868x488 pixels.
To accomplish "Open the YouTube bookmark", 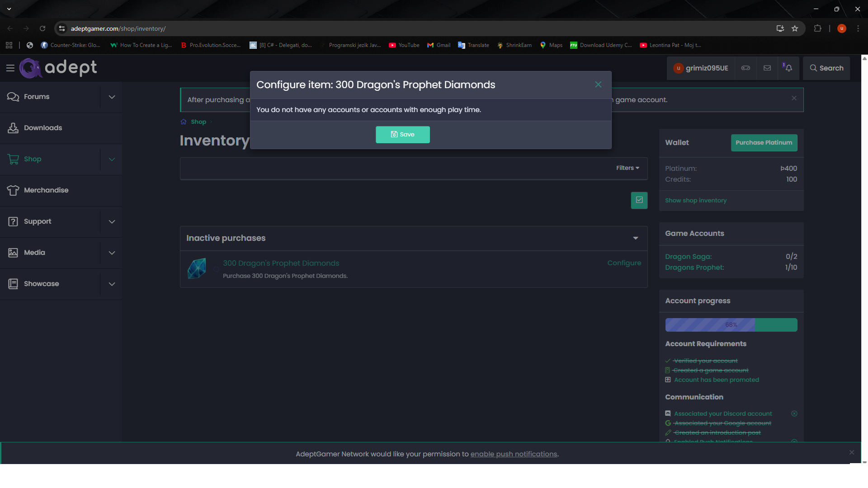I will 404,45.
